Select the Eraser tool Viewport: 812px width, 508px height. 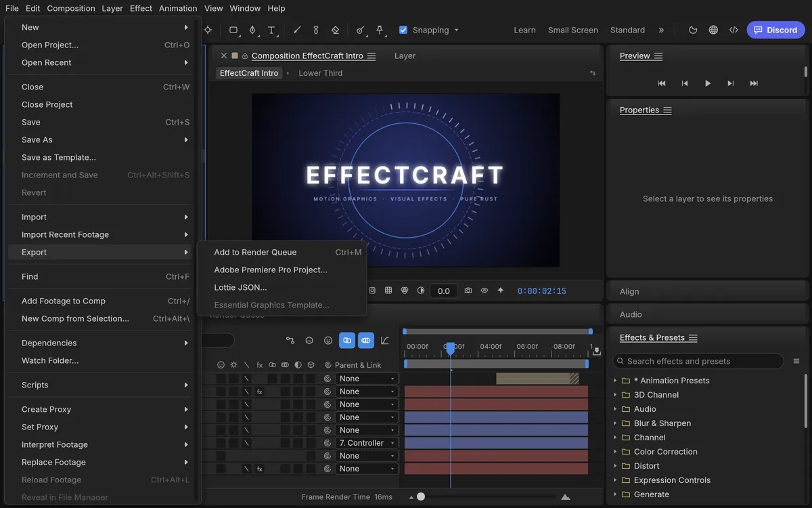(x=335, y=30)
